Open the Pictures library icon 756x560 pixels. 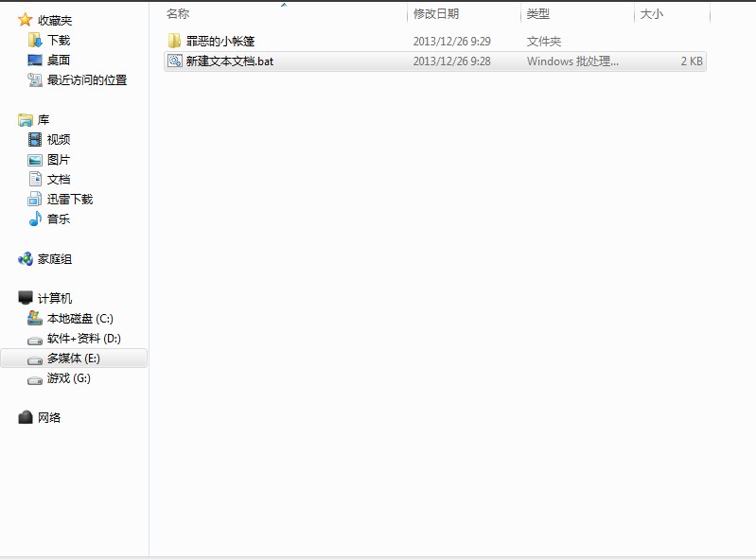pos(35,160)
